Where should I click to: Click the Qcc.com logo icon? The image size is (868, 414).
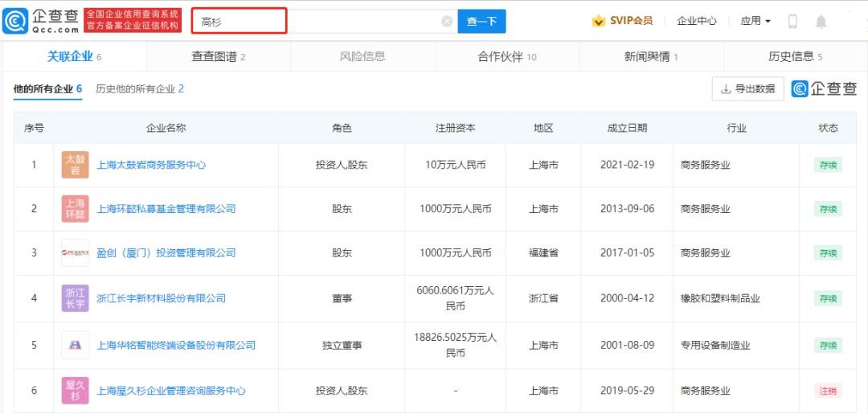point(15,21)
